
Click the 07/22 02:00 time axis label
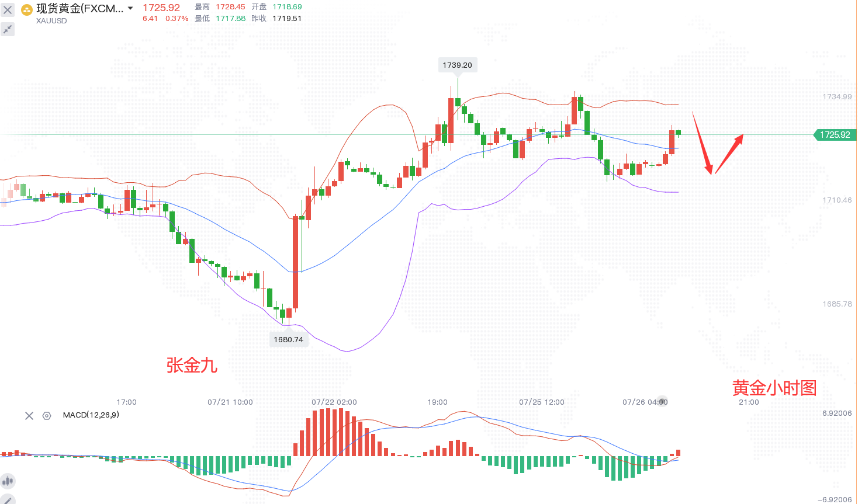(x=334, y=402)
